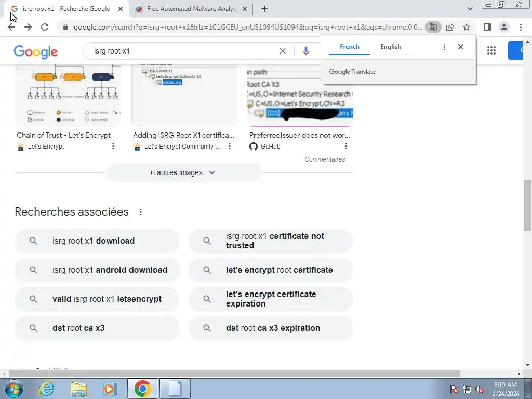
Task: Select English in translate popup
Action: (x=391, y=47)
